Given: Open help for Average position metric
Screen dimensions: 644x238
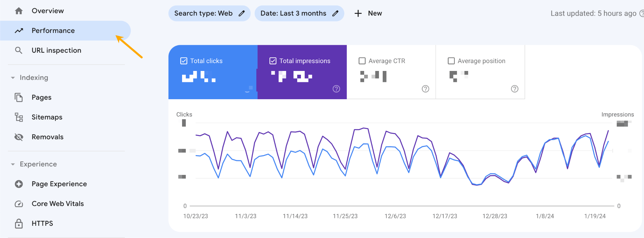Looking at the screenshot, I should coord(514,89).
